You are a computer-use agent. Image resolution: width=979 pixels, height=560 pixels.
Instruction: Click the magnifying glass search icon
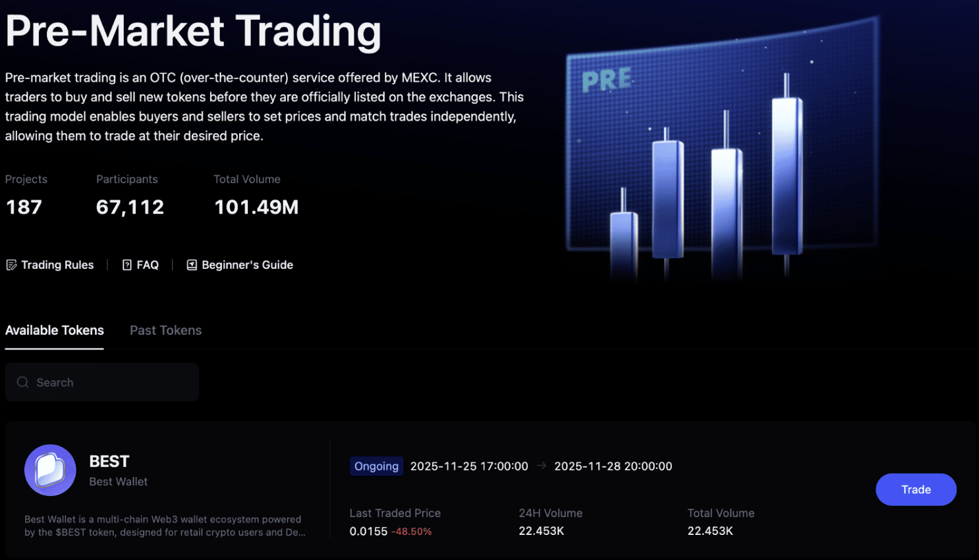coord(23,382)
